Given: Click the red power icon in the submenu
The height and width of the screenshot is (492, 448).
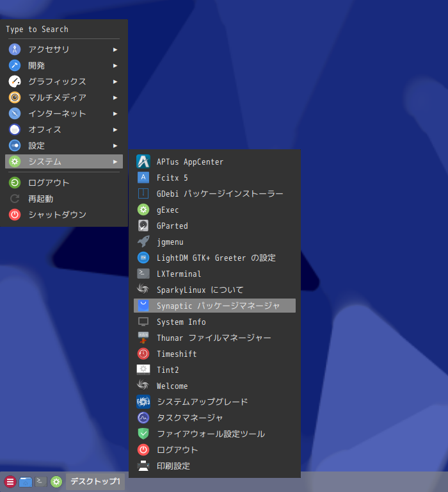Looking at the screenshot, I should tap(143, 450).
